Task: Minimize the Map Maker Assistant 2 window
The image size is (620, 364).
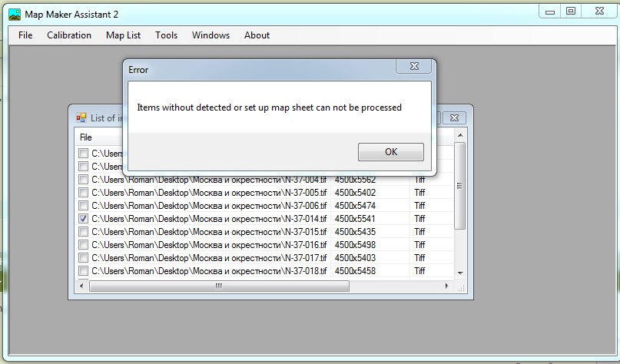Action: 549,12
